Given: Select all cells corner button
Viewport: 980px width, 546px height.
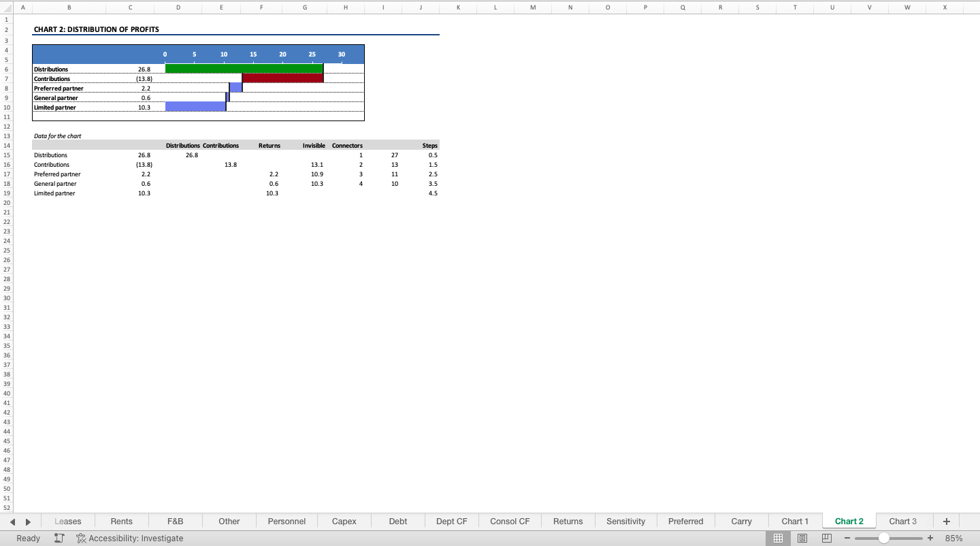Looking at the screenshot, I should tap(6, 7).
